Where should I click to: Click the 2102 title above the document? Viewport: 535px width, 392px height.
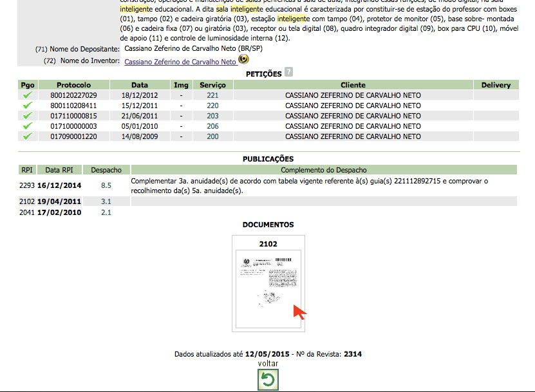pos(268,244)
